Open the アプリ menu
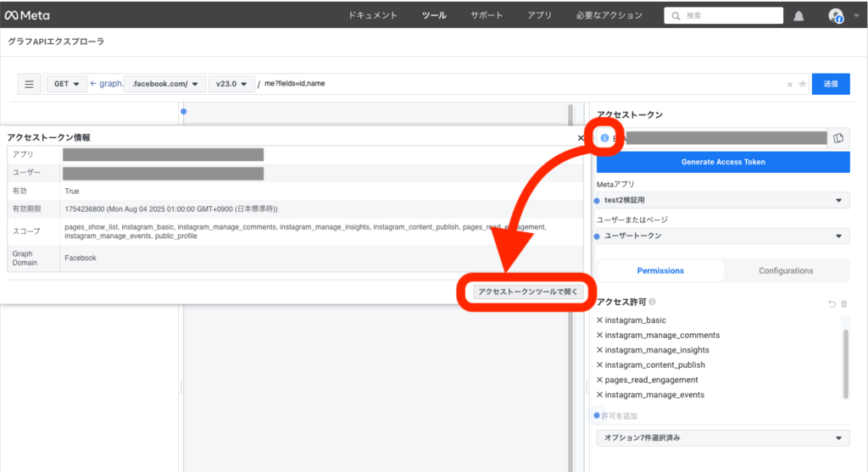 [x=539, y=15]
